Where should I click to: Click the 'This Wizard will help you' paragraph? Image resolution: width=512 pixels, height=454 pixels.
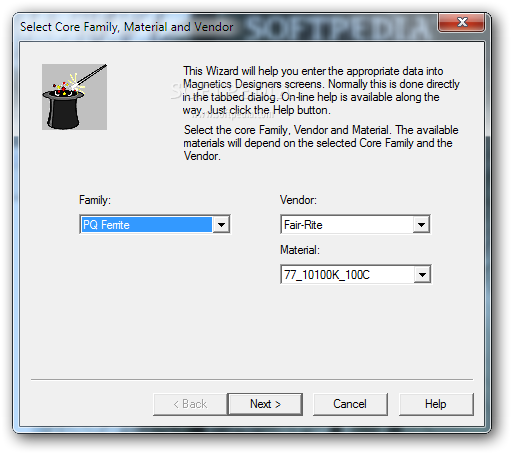click(x=321, y=90)
